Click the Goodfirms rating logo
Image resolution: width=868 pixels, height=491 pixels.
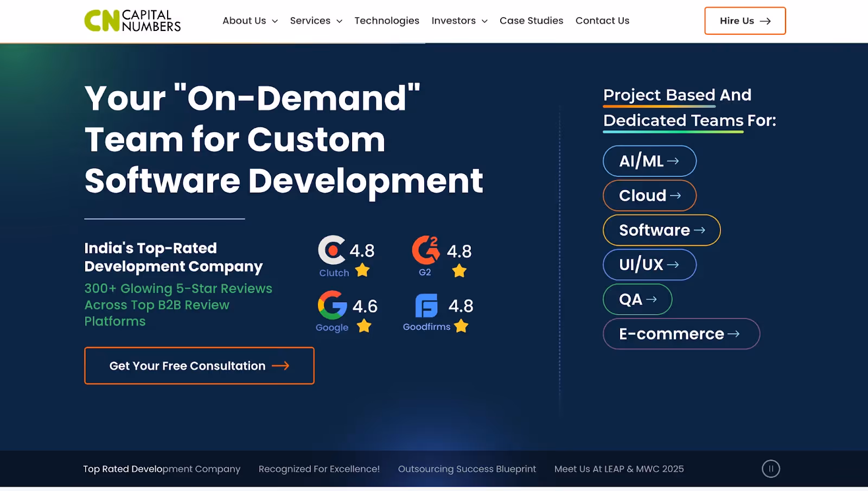426,305
